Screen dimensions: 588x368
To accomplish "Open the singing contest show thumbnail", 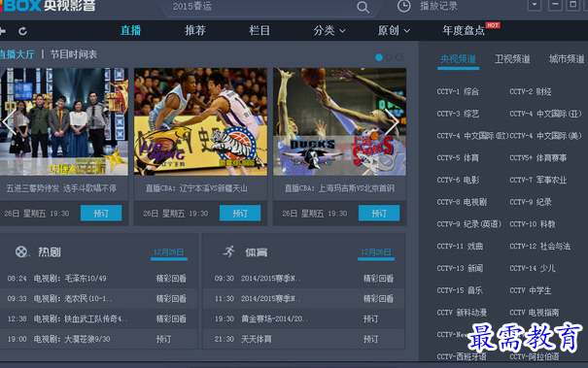I will click(x=64, y=121).
